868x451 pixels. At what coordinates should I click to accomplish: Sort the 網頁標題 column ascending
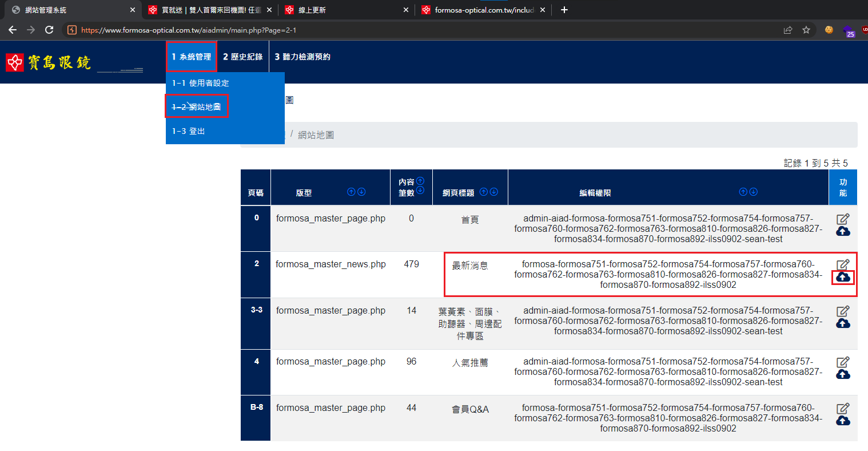pyautogui.click(x=484, y=192)
